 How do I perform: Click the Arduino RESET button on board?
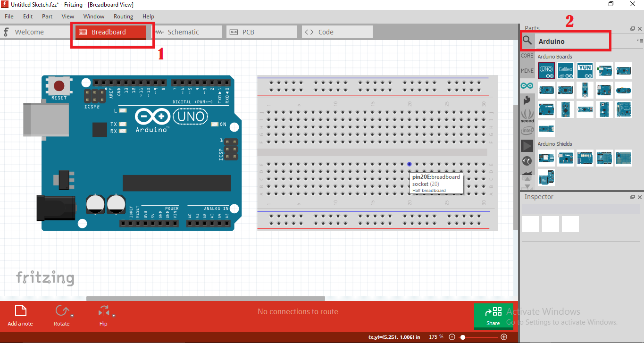point(59,86)
